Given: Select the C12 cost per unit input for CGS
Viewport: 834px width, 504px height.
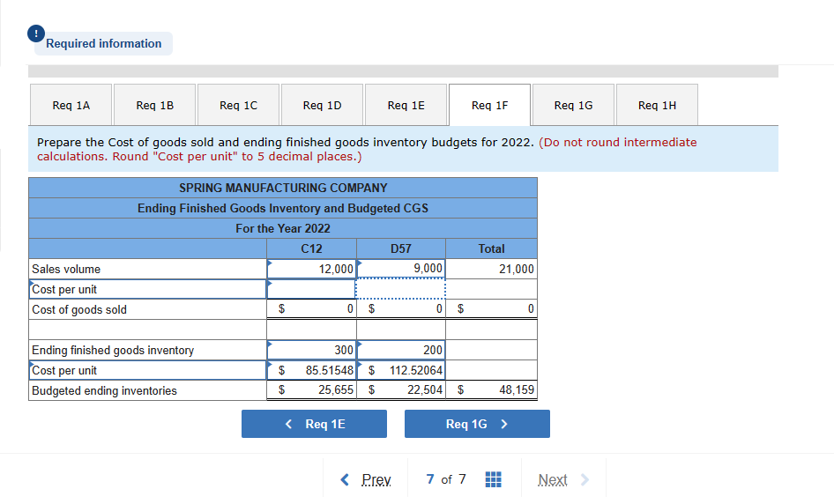Looking at the screenshot, I should 312,289.
